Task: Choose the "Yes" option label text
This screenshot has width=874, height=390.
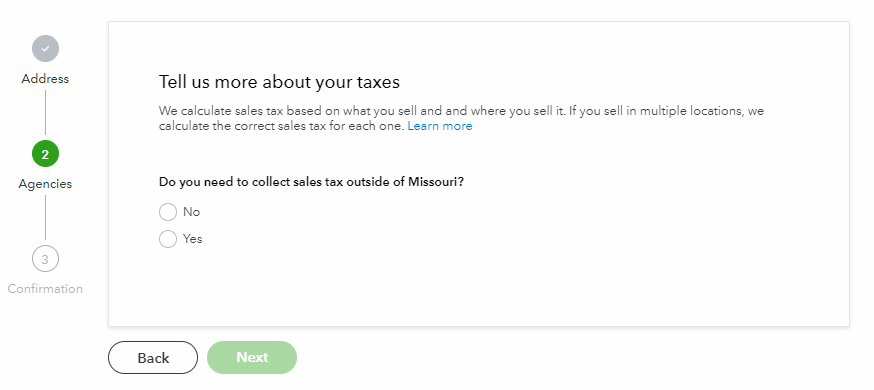Action: point(192,239)
